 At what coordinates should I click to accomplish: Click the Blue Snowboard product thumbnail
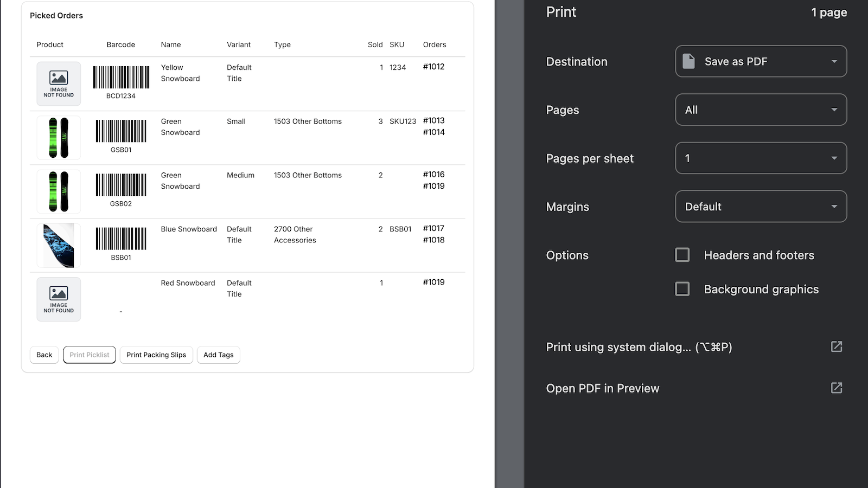click(x=59, y=245)
